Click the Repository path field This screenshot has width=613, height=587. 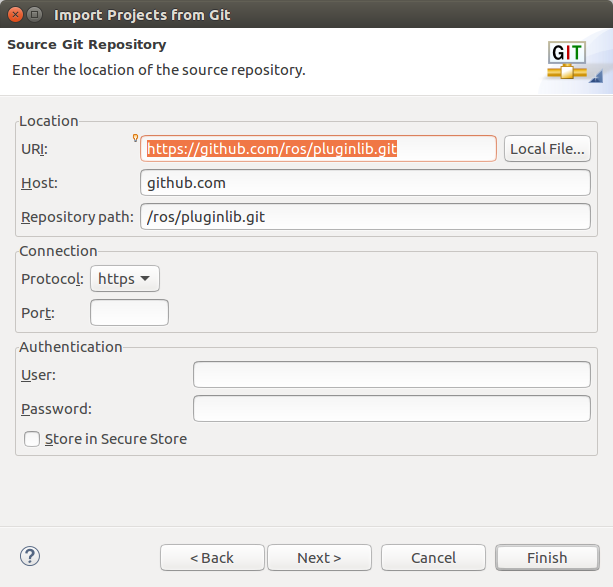pyautogui.click(x=365, y=217)
